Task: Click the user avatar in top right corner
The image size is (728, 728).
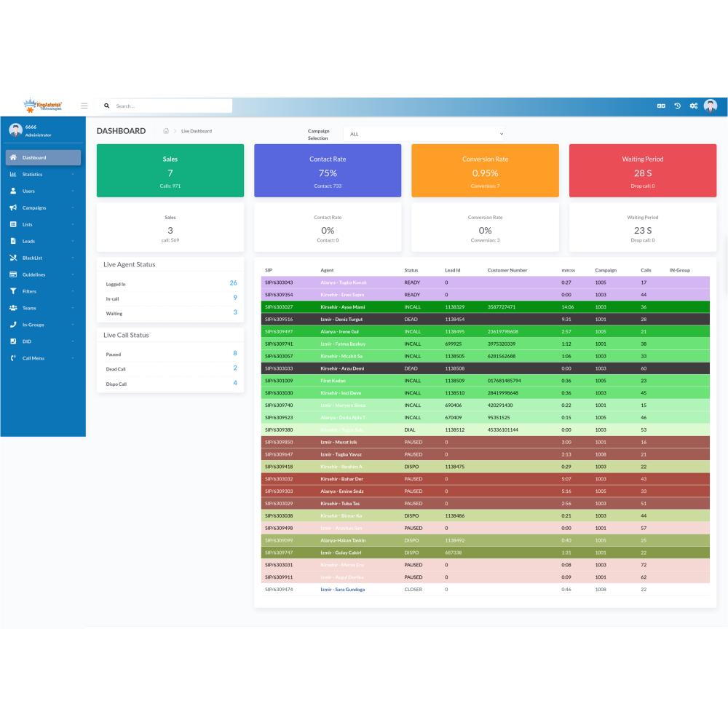Action: 711,106
